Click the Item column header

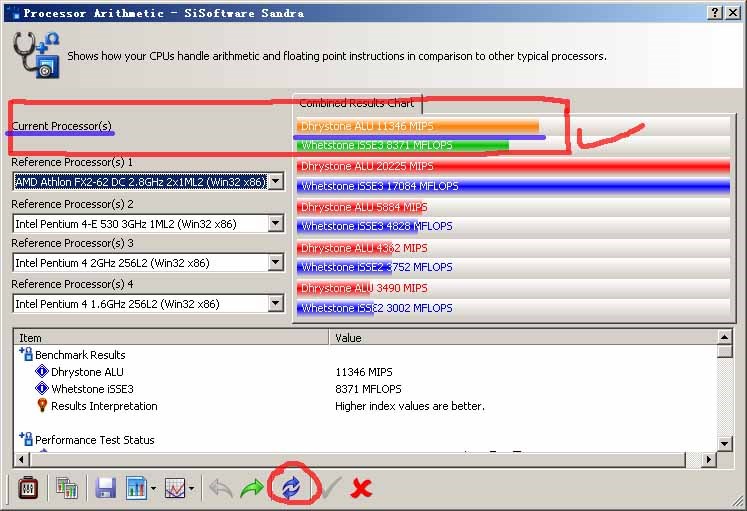tap(172, 338)
